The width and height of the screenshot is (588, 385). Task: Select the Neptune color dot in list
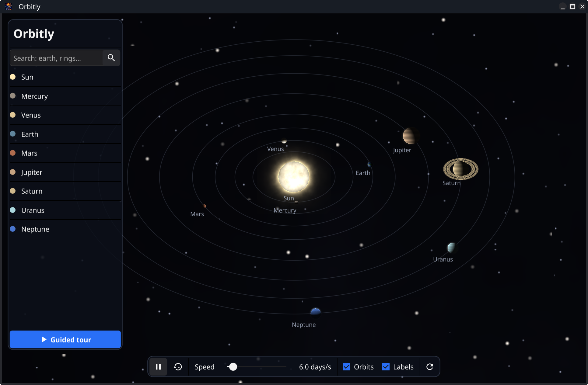pos(13,229)
